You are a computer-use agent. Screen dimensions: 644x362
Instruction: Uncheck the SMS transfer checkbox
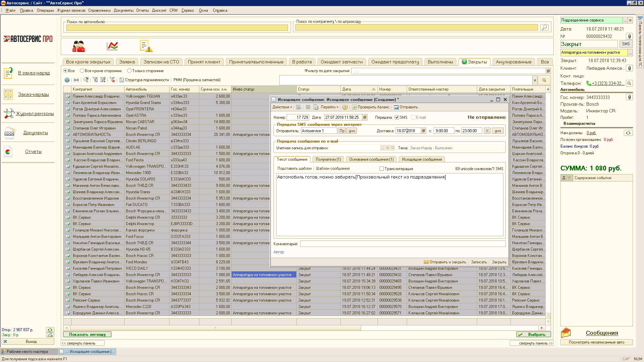click(397, 117)
